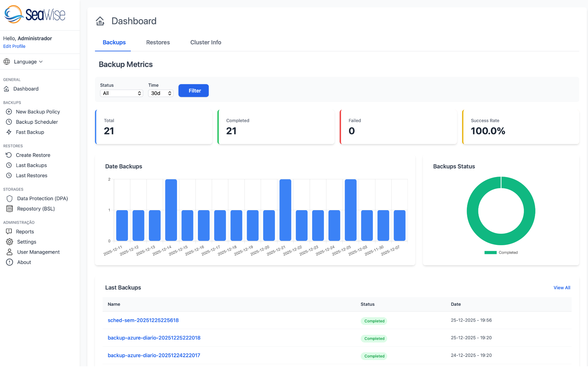Switch to the Restores tab
The height and width of the screenshot is (386, 588).
(x=158, y=42)
